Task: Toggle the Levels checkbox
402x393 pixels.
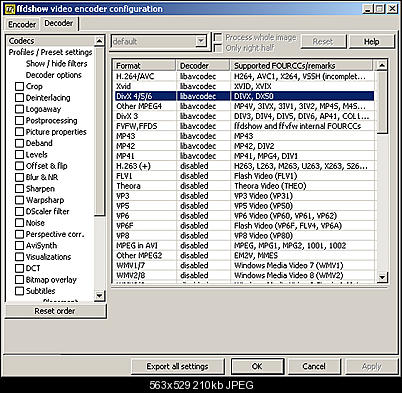Action: tap(20, 155)
